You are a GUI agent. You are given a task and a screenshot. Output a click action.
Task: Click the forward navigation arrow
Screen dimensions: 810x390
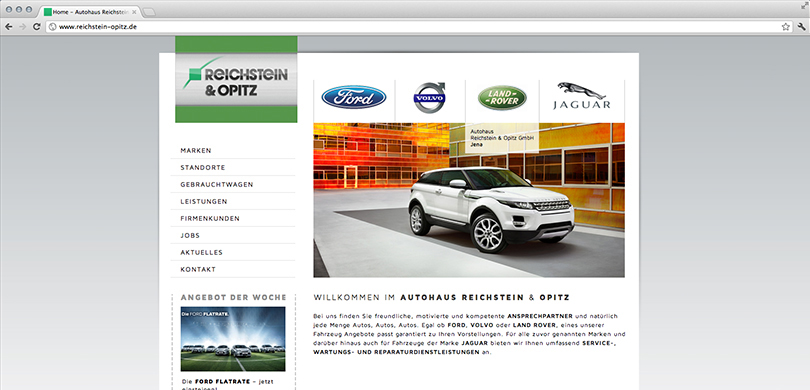point(23,26)
